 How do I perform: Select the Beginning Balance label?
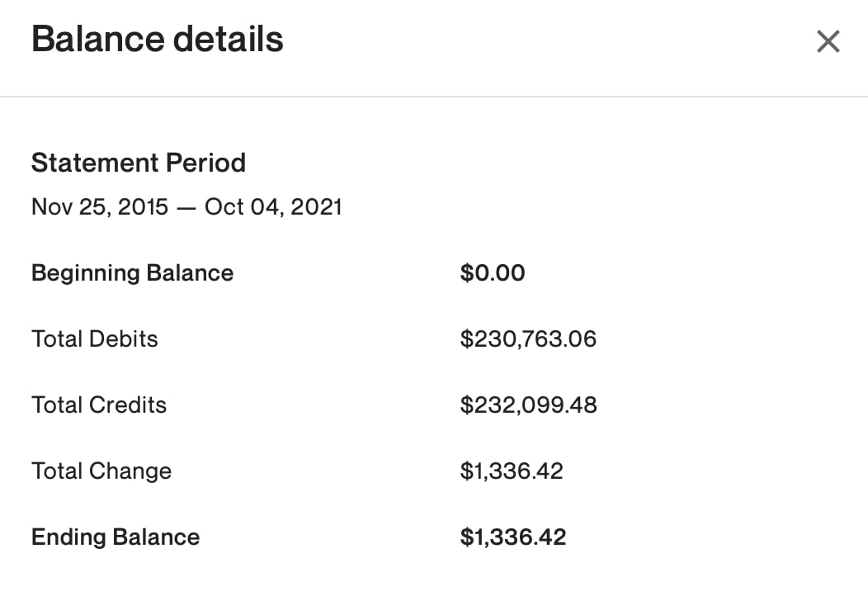pyautogui.click(x=132, y=273)
